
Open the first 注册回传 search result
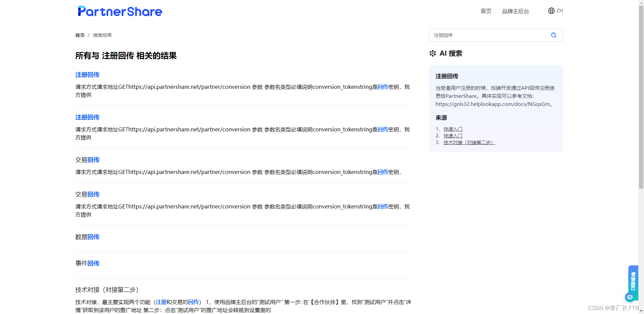point(87,75)
